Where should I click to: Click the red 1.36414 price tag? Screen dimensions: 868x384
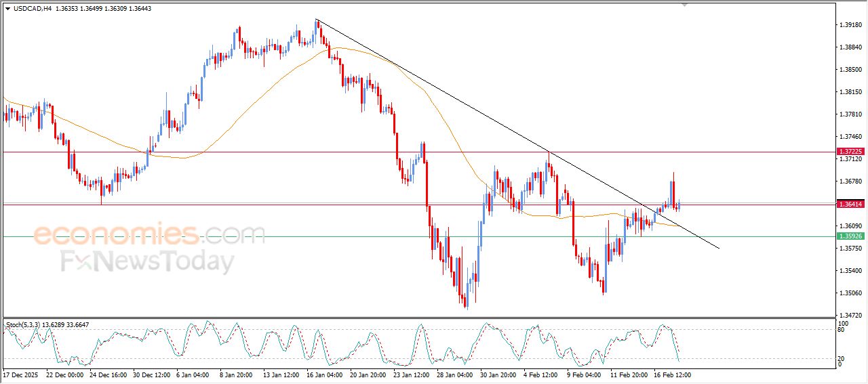[x=850, y=204]
